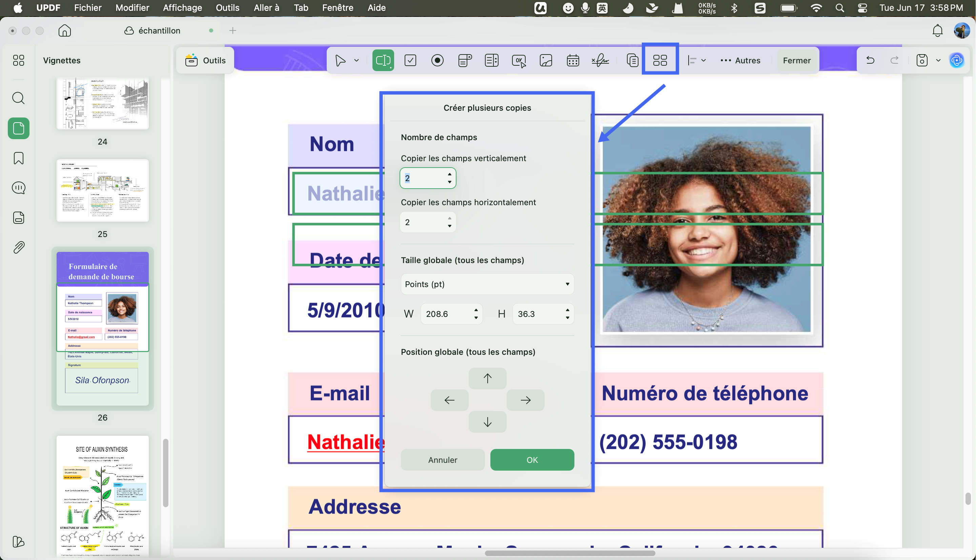Click the green OK button

(x=532, y=460)
